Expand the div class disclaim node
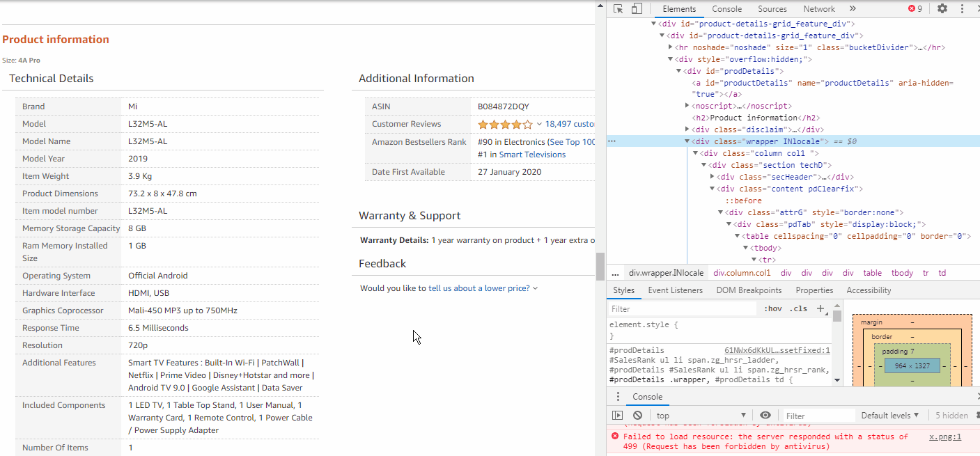 tap(687, 129)
